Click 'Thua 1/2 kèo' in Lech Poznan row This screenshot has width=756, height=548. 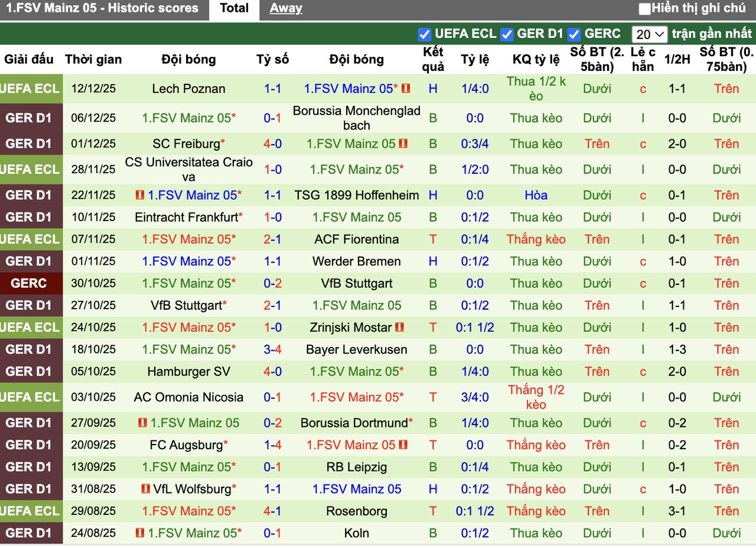(536, 89)
